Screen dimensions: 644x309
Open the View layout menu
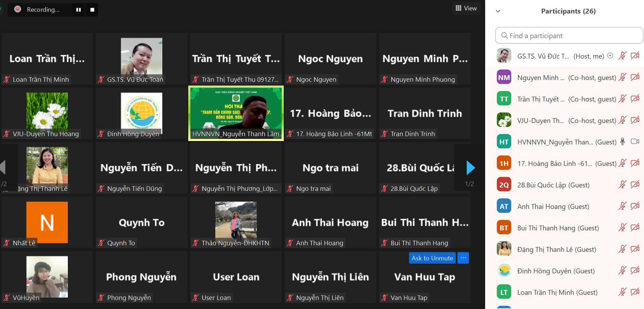[466, 8]
